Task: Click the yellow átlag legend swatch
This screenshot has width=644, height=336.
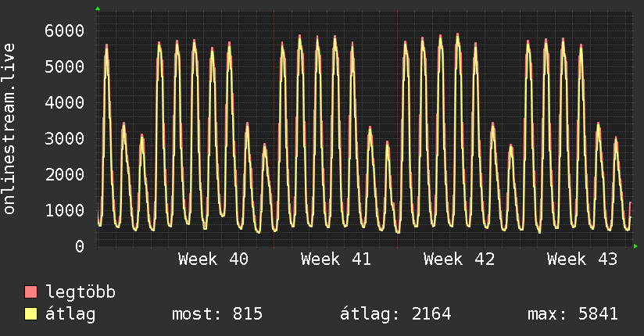Action: coord(30,314)
